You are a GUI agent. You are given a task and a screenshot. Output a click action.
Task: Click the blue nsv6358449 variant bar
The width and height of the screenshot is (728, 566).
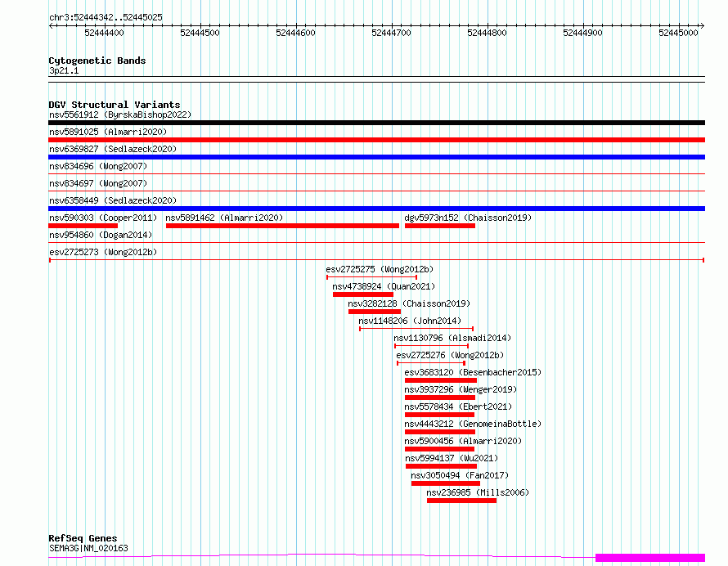point(376,209)
